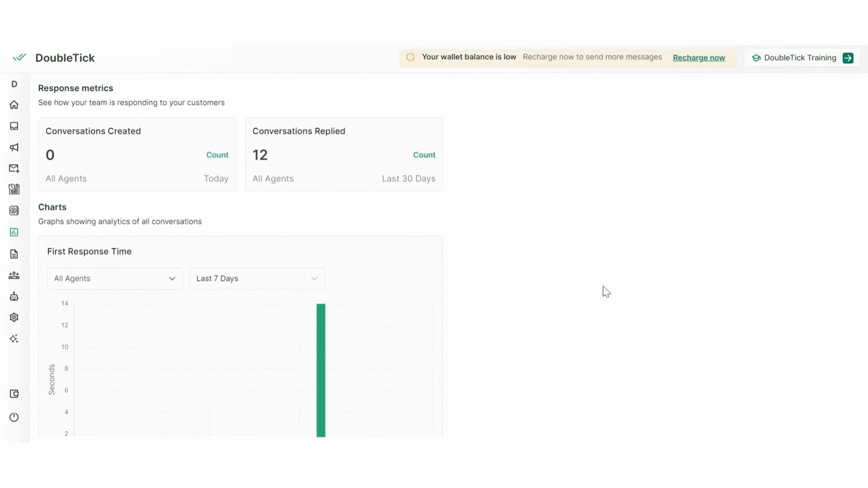The width and height of the screenshot is (868, 488).
Task: Open the Inbox from sidebar
Action: click(x=14, y=126)
